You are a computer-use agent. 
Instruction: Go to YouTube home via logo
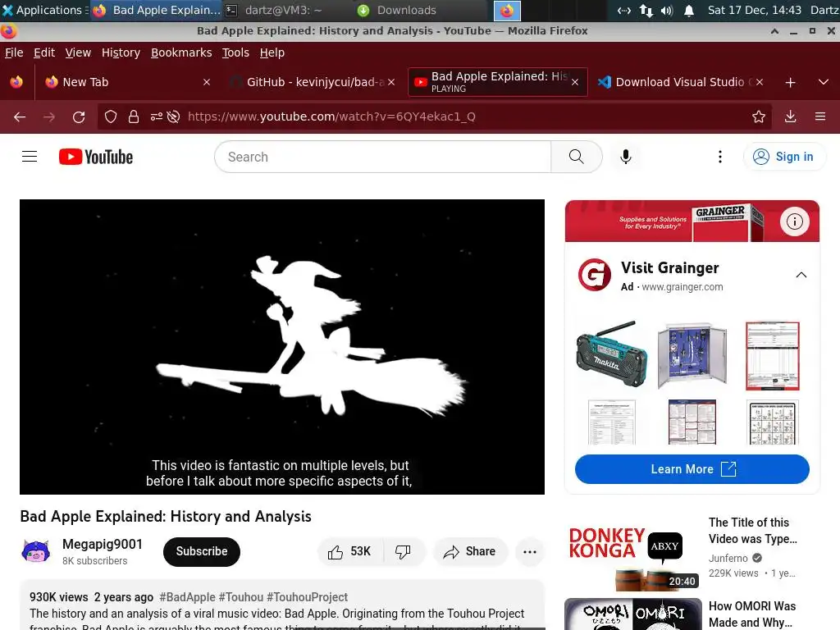tap(96, 157)
